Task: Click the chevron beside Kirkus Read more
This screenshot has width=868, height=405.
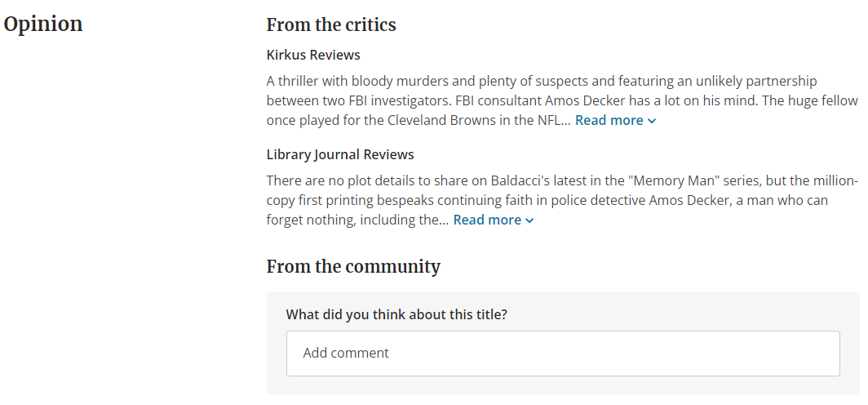Action: point(652,122)
